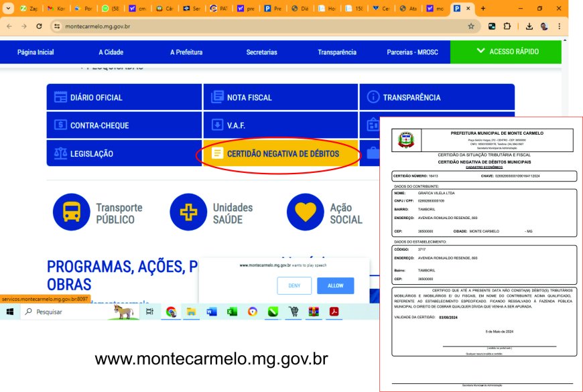The image size is (583, 392).
Task: Open Microsoft Excel from the taskbar
Action: click(232, 312)
